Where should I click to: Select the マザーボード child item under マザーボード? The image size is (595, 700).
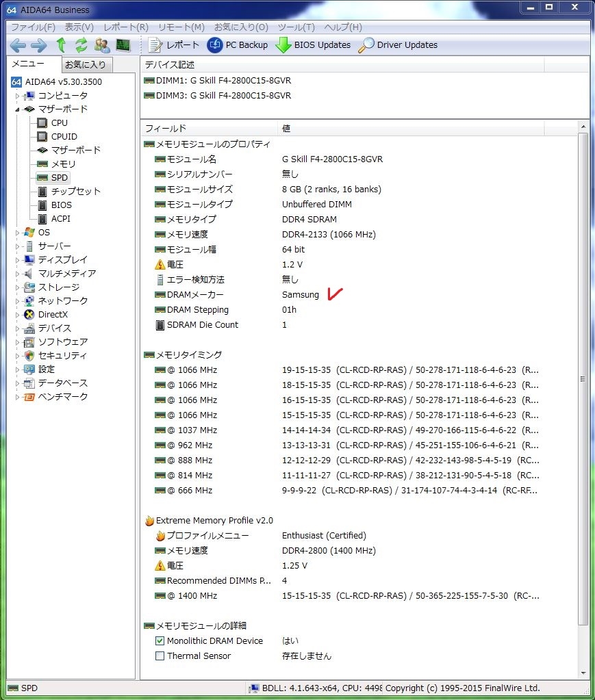click(x=68, y=150)
